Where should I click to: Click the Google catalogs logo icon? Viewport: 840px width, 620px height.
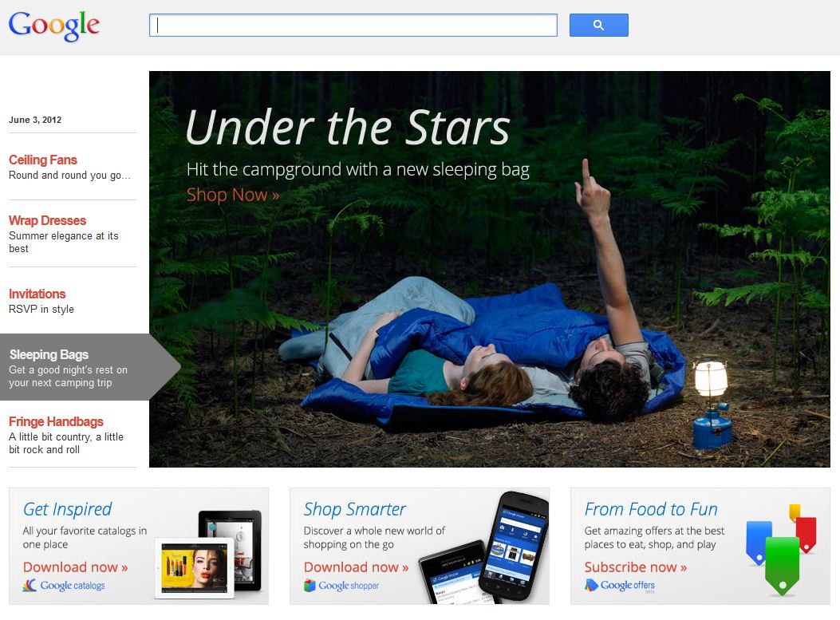coord(30,585)
